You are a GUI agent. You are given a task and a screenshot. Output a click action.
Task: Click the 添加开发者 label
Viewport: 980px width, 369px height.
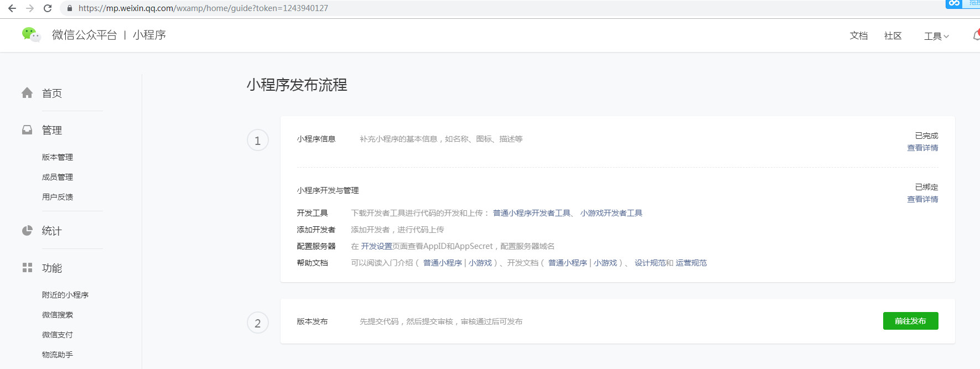click(316, 230)
